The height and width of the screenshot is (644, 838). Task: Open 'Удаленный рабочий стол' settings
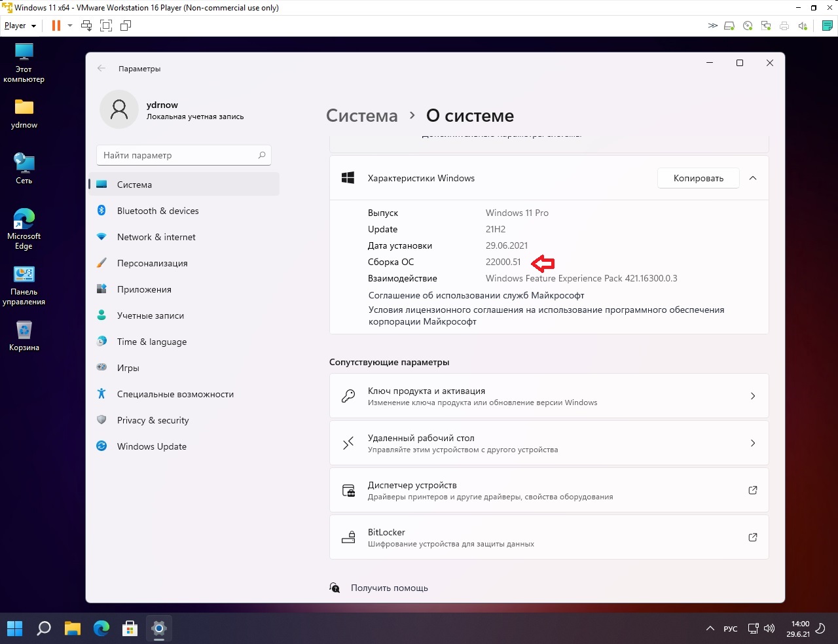pos(549,443)
